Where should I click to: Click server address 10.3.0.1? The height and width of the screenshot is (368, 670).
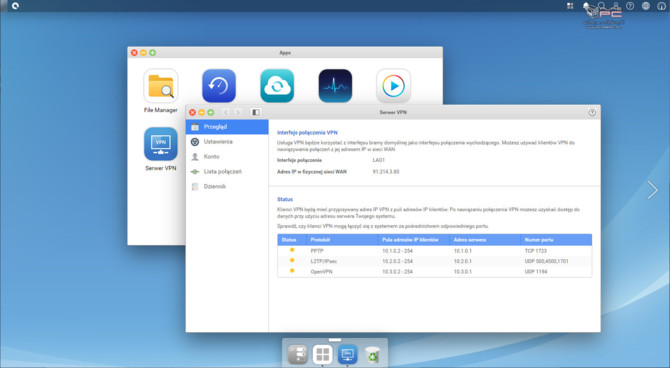[463, 272]
